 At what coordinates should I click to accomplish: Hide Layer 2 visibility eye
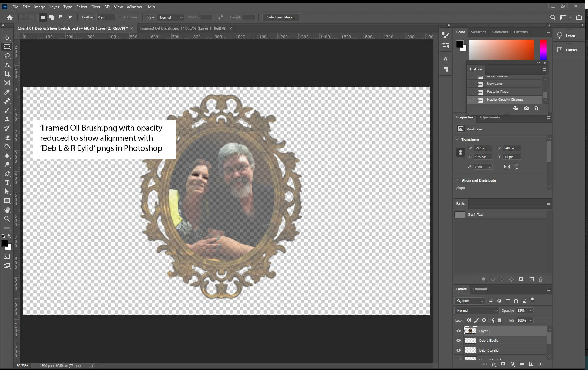click(458, 331)
